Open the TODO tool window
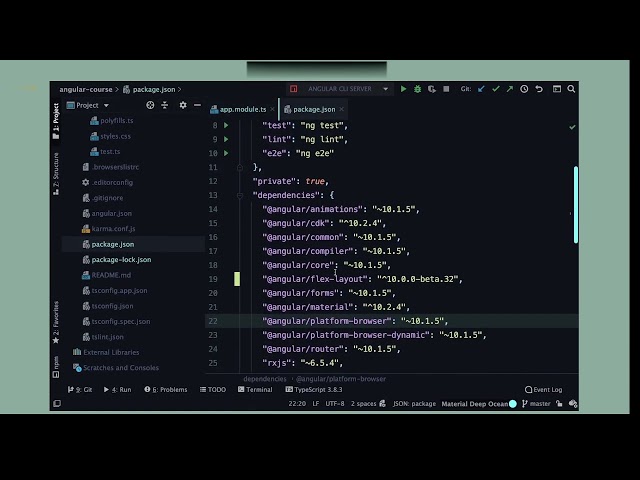The width and height of the screenshot is (640, 480). point(213,389)
